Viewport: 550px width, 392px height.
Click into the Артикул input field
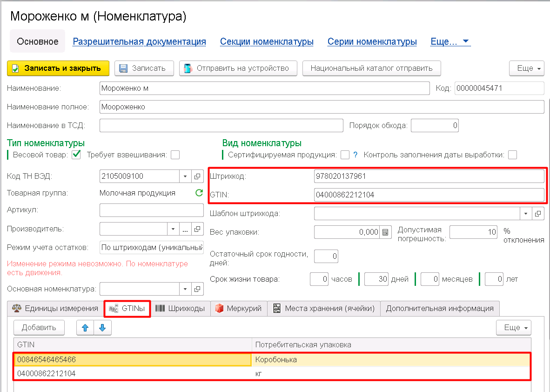tap(152, 210)
